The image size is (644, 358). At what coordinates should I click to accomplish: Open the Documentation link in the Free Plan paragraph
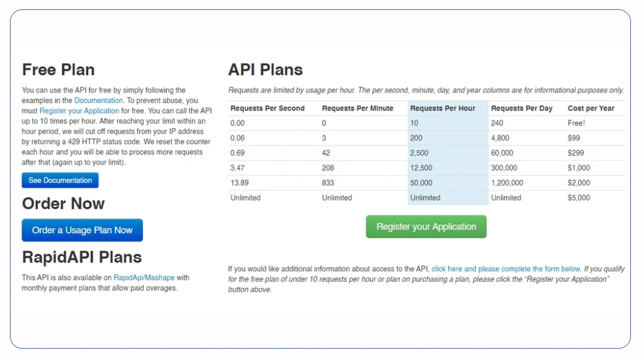coord(99,101)
